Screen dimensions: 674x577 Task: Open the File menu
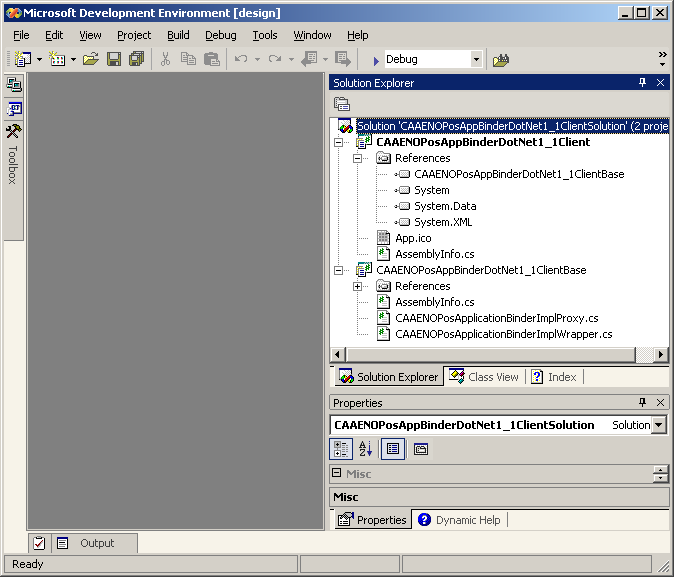(21, 35)
